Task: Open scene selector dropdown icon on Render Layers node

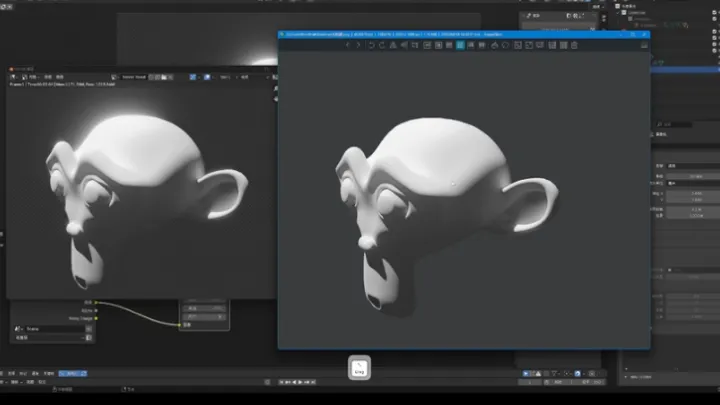Action: click(18, 329)
